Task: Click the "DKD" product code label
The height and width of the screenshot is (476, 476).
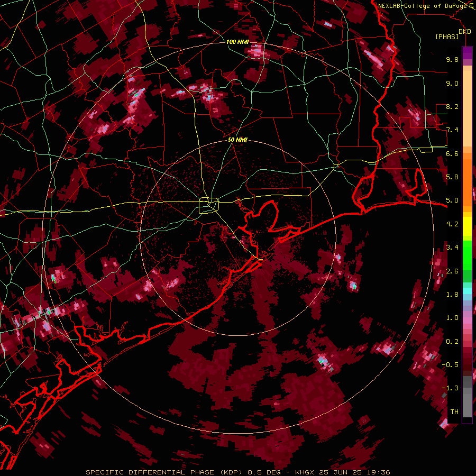Action: click(x=464, y=32)
